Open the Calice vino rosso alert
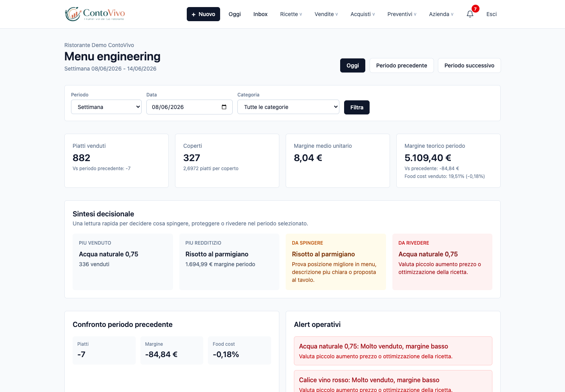Image resolution: width=565 pixels, height=392 pixels. click(393, 381)
